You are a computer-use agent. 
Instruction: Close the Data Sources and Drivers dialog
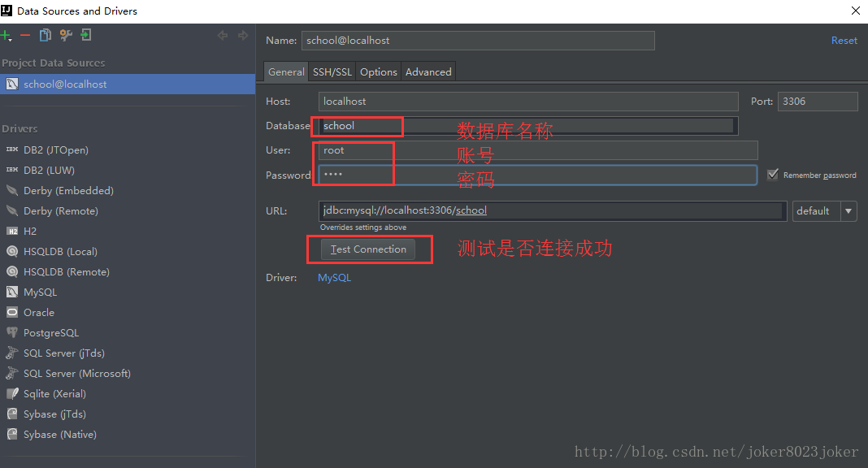click(855, 11)
